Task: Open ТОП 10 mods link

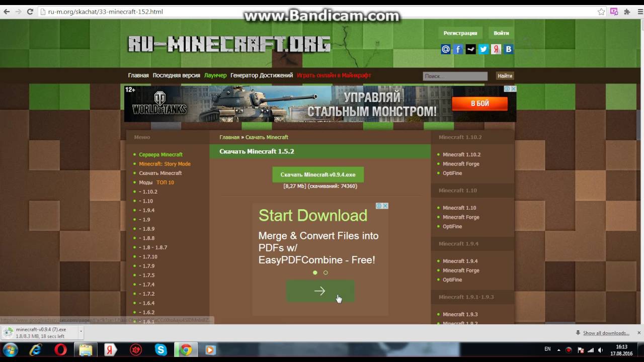Action: [165, 183]
